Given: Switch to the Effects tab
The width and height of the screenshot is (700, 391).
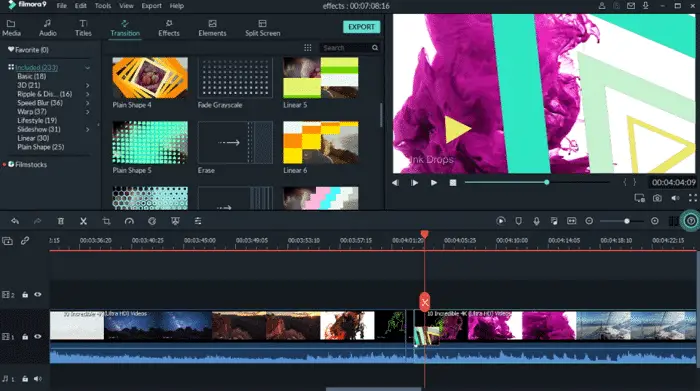Looking at the screenshot, I should pos(169,28).
